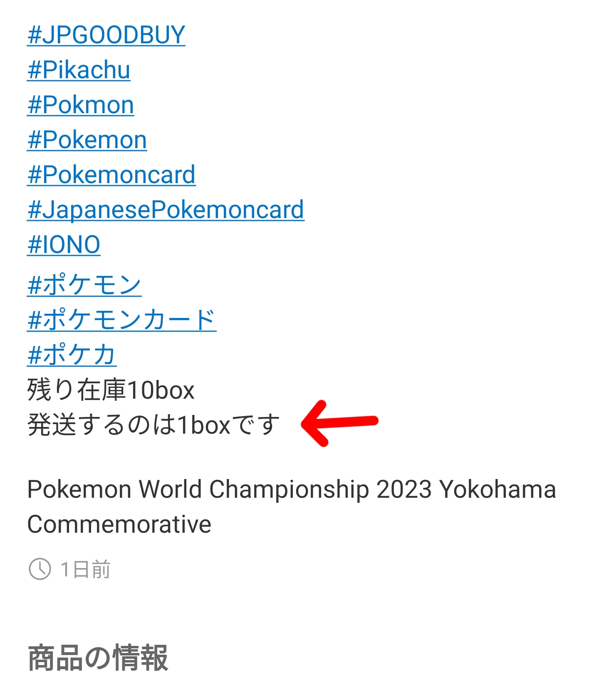This screenshot has width=599, height=700.
Task: Open the #JapanesePokemoncard hashtag link
Action: point(166,209)
